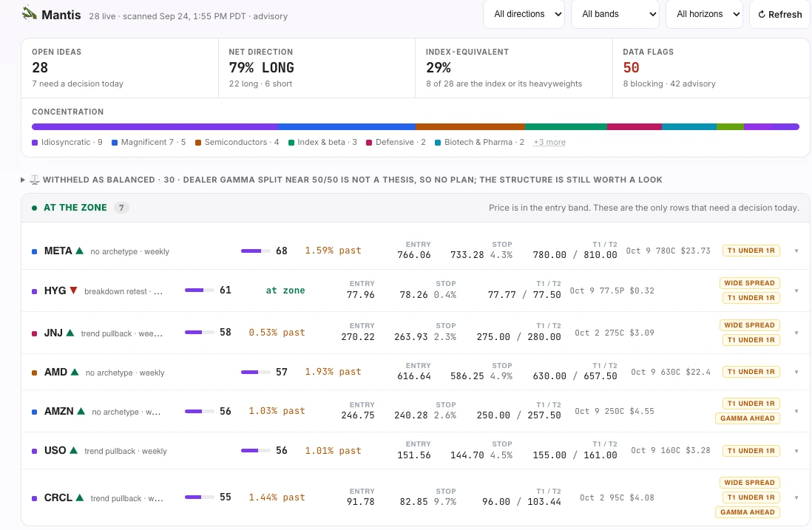Click the purple sector square before HYG

34,291
